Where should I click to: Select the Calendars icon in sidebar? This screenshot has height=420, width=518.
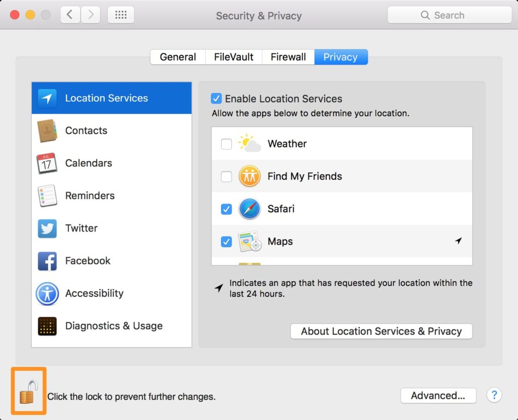(47, 163)
